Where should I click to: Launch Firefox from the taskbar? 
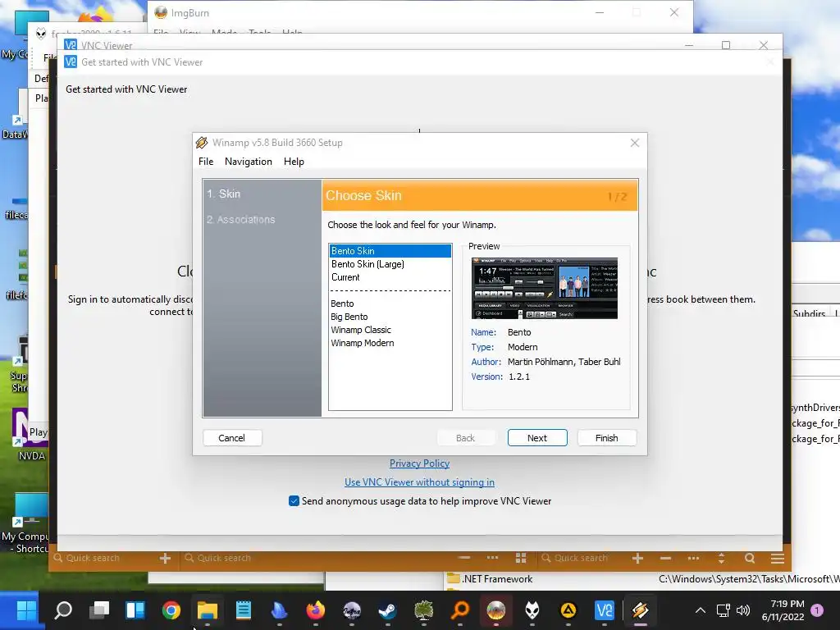coord(316,609)
